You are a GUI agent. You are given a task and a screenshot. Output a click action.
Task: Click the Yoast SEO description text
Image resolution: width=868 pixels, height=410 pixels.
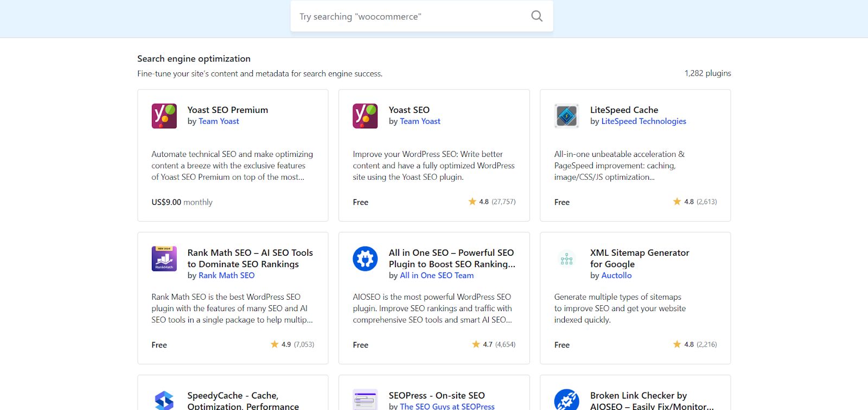coord(433,166)
